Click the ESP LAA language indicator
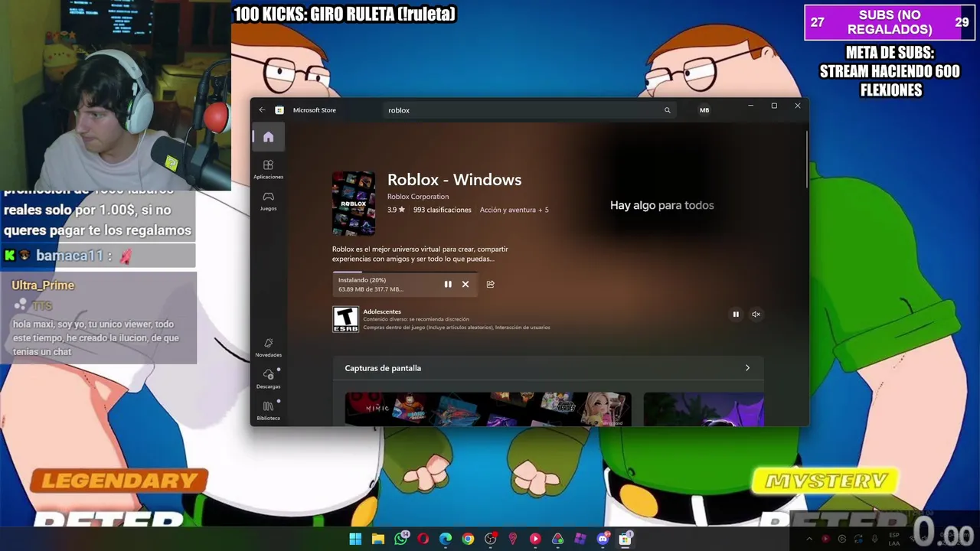 894,539
